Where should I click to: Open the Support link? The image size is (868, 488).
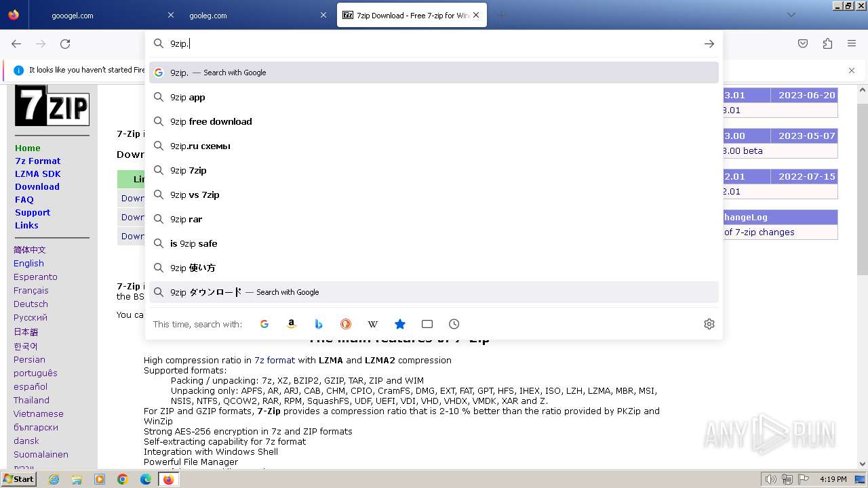(x=33, y=212)
